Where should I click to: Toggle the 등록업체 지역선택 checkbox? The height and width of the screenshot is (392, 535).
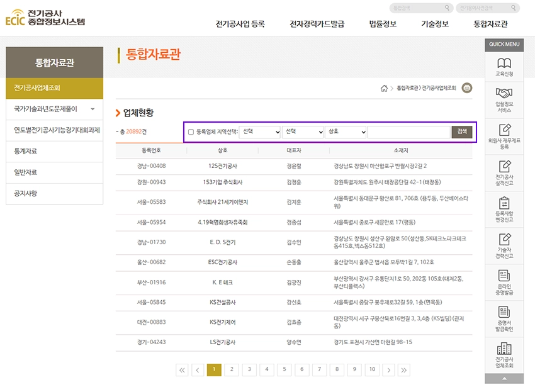coord(191,132)
